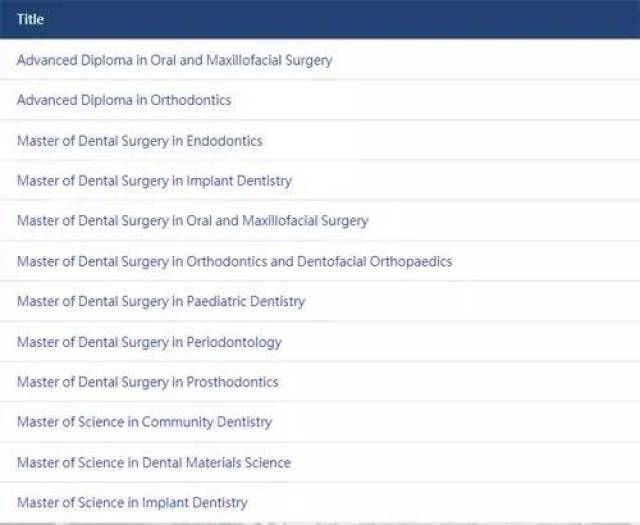The image size is (640, 525).
Task: Click Master of Dental Surgery in Oral and Maxillofacial Surgery
Action: tap(193, 221)
